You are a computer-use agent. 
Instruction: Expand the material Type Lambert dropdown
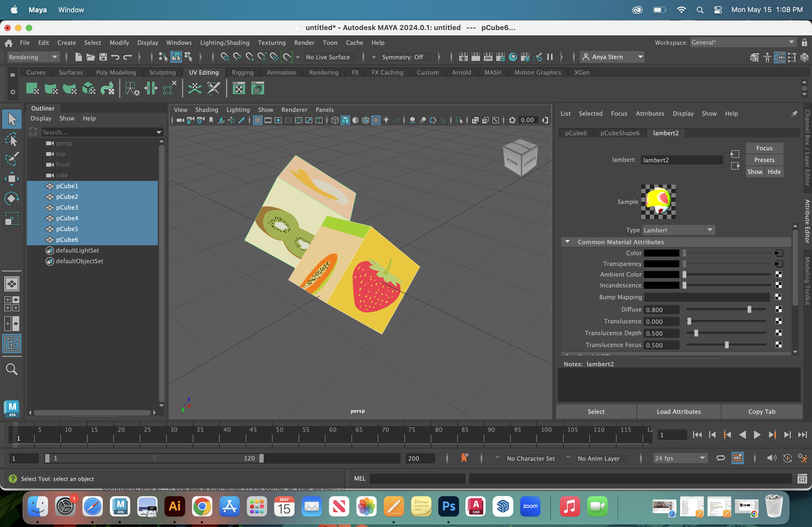[x=678, y=230]
